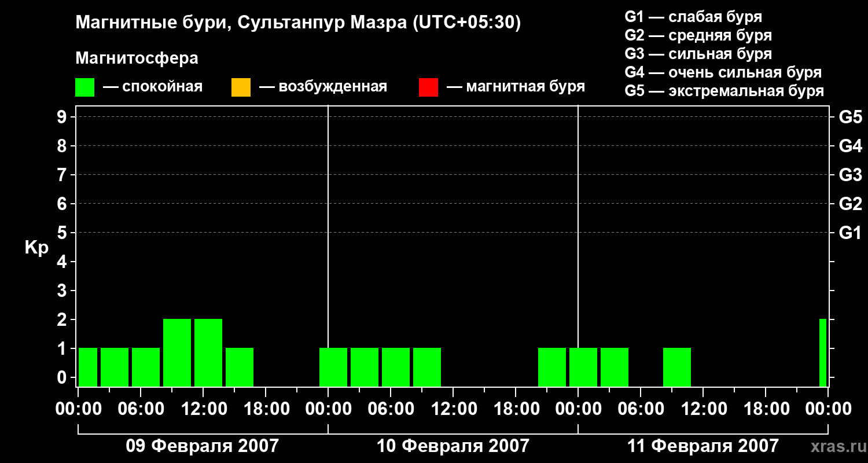
Task: Select the line "G4 — очень сильная буря"
Action: (x=723, y=72)
